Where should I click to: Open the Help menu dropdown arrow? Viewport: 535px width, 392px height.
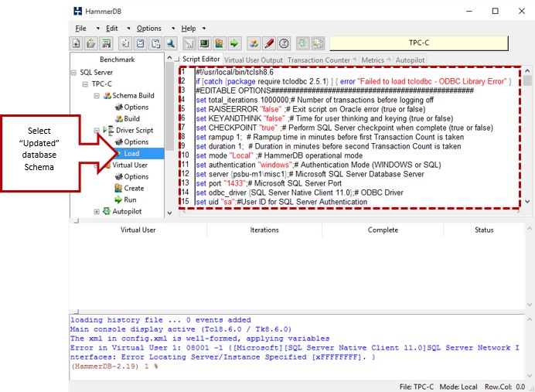(204, 29)
